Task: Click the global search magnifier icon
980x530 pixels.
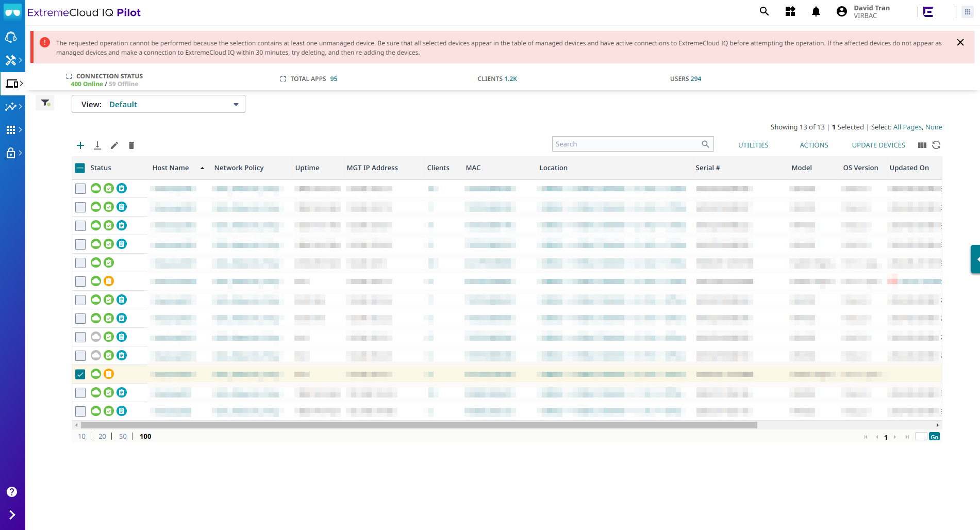Action: click(764, 12)
